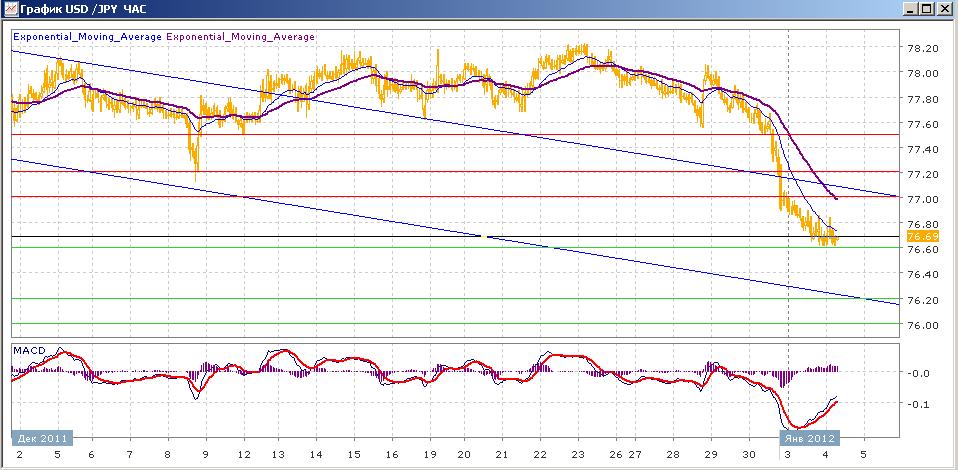Click date label 14 on the time axis

click(x=316, y=455)
